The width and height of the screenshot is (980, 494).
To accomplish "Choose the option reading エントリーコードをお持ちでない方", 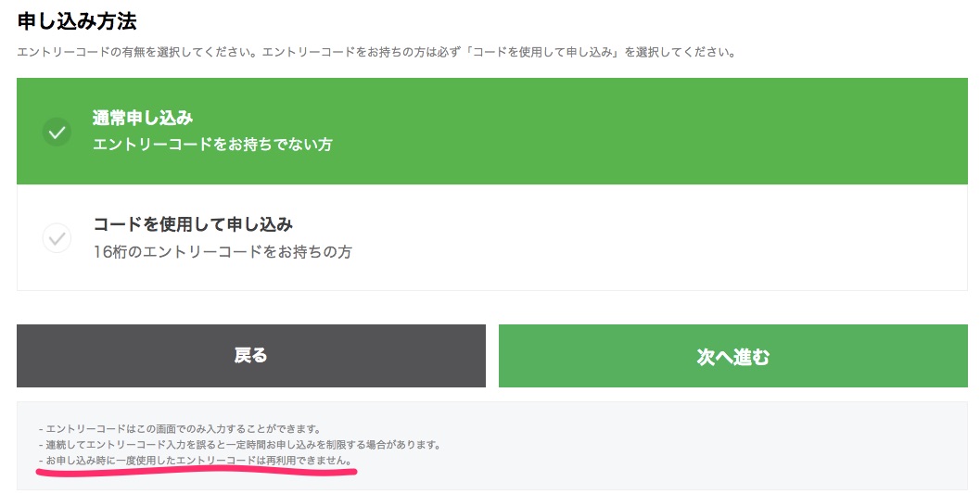I will click(212, 145).
